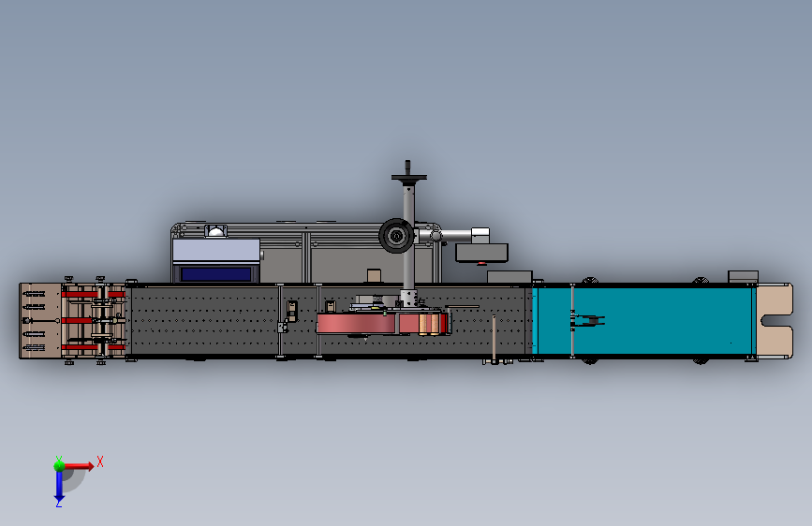The height and width of the screenshot is (526, 812).
Task: Click the green Y axis ball of the triad
Action: (60, 465)
